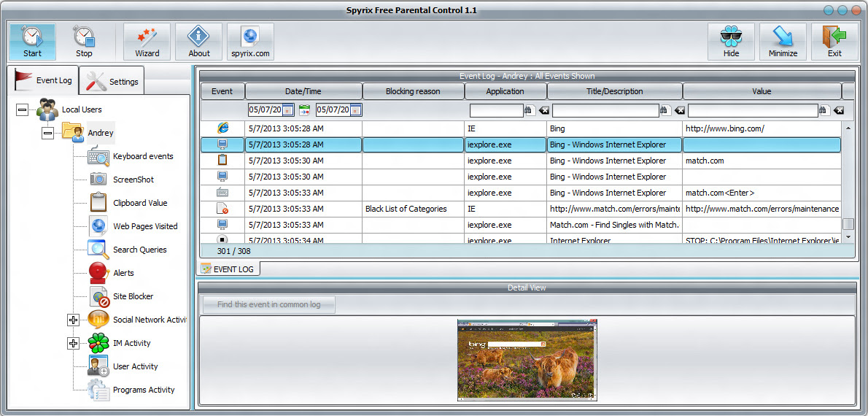
Task: Expand the IM Activity node
Action: [x=73, y=344]
